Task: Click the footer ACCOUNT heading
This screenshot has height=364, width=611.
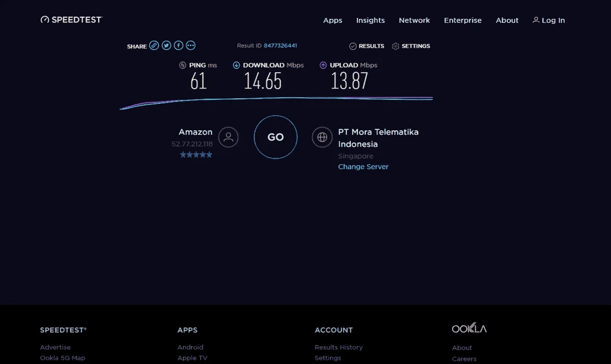Action: 334,330
